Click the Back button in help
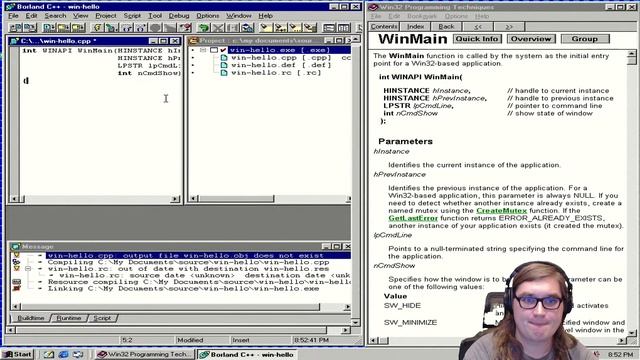 click(446, 27)
